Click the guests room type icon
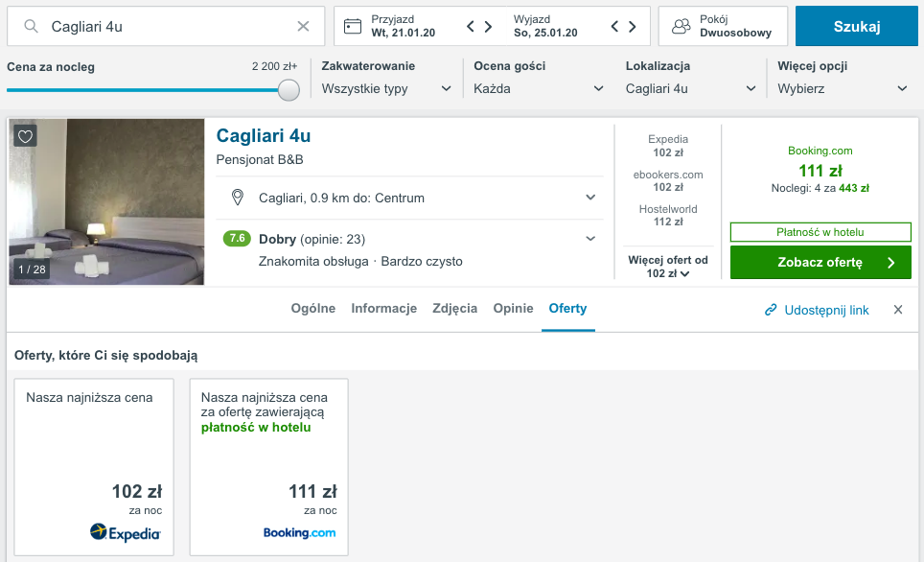Screen dimensions: 924x562 point(681,26)
